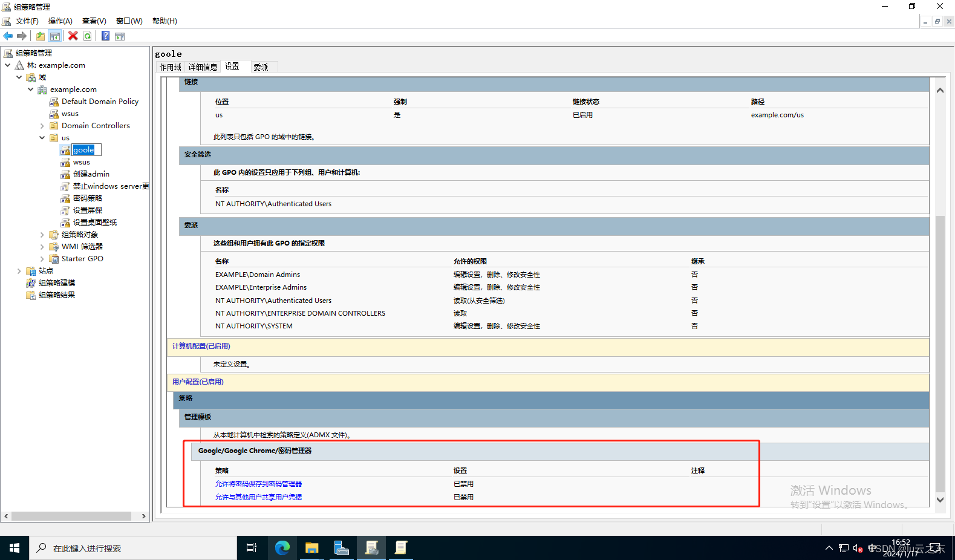Click the 设置桌面壁纸 GPO icon
The image size is (955, 560).
[65, 223]
